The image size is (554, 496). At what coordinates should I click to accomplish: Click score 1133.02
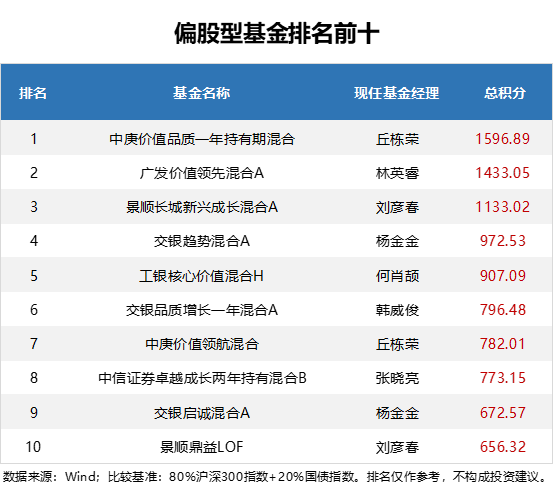(502, 207)
